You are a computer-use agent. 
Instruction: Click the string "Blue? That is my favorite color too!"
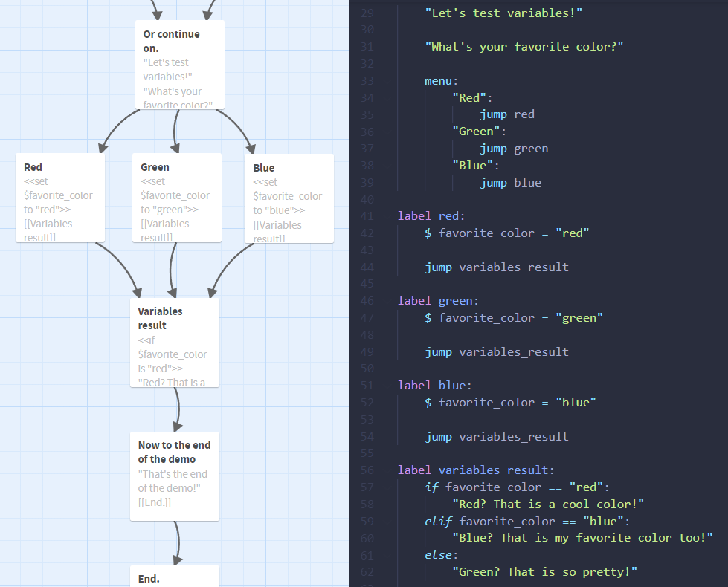583,538
